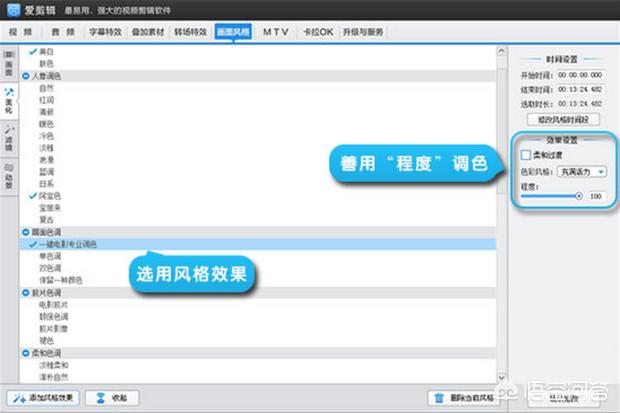Open the 转场特效 tab
Image resolution: width=620 pixels, height=413 pixels.
click(191, 31)
